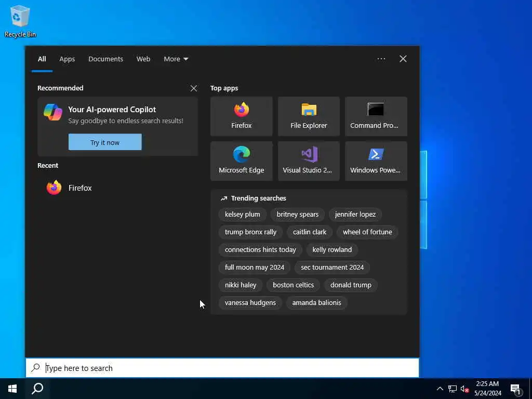This screenshot has width=532, height=399.
Task: Open Firefox under Recent
Action: point(117,188)
